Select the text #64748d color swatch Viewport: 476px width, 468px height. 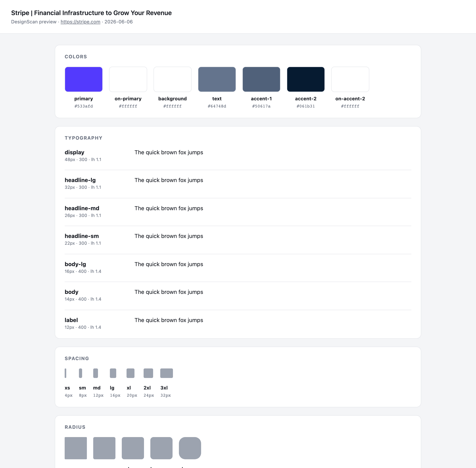click(x=217, y=79)
